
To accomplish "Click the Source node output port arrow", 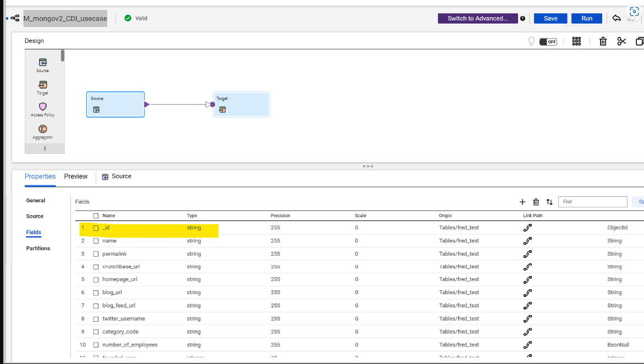I will [x=147, y=104].
